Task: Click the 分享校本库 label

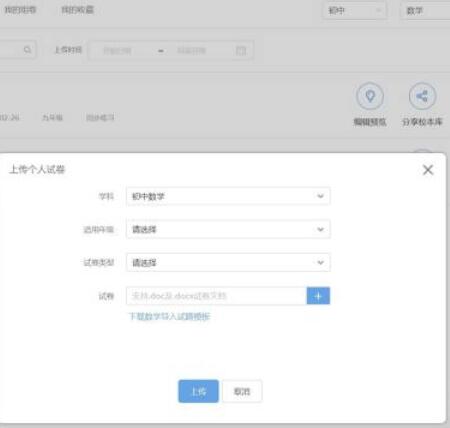Action: [x=422, y=122]
